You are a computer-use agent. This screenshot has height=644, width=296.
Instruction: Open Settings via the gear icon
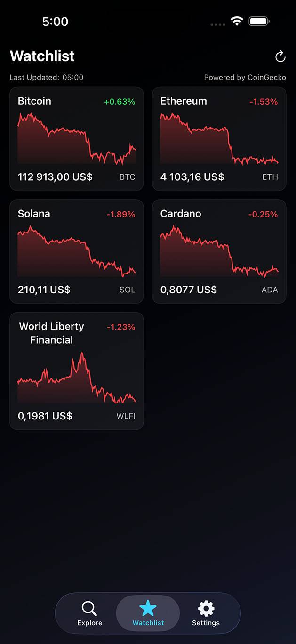[x=206, y=608]
